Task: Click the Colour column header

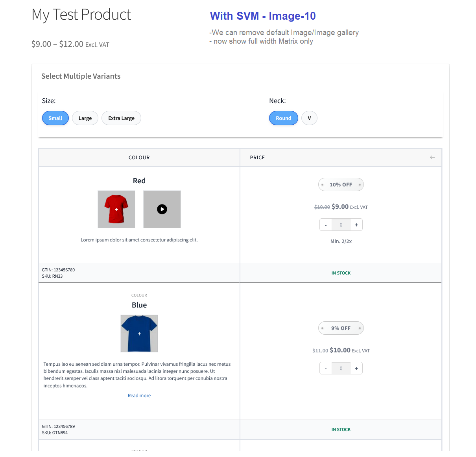Action: (139, 157)
